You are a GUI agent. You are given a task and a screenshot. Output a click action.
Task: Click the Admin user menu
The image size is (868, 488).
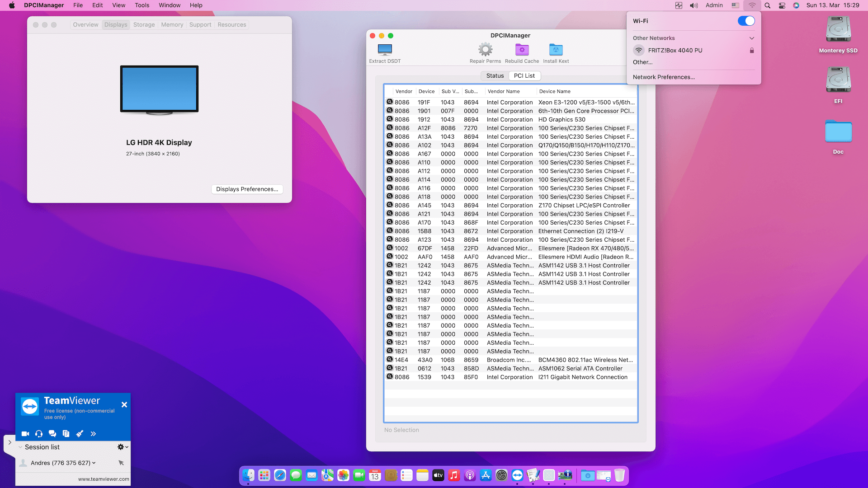click(x=714, y=5)
